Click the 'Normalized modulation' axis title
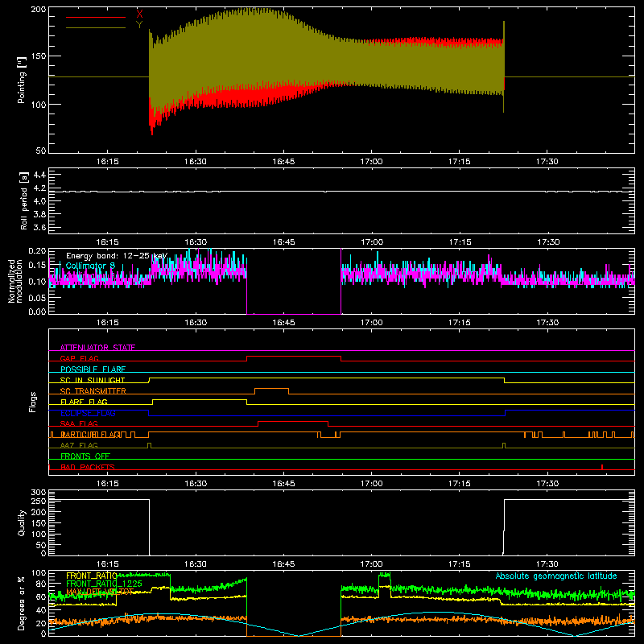Viewport: 644px width, 644px height. (15, 281)
